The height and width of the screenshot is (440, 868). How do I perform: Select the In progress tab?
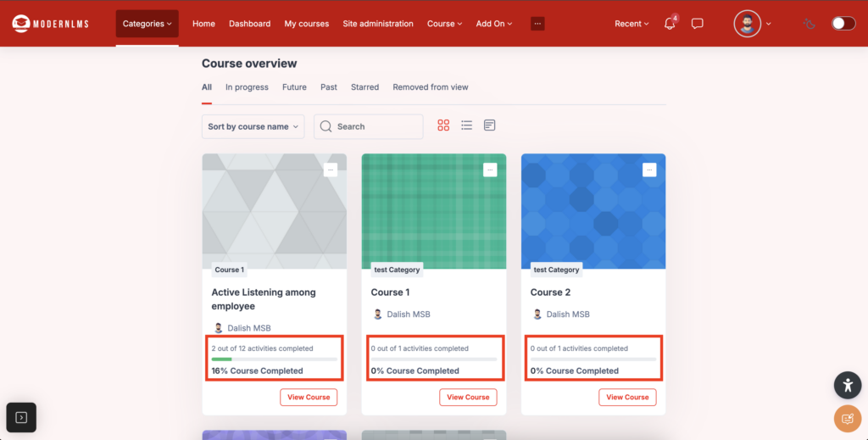click(x=247, y=87)
